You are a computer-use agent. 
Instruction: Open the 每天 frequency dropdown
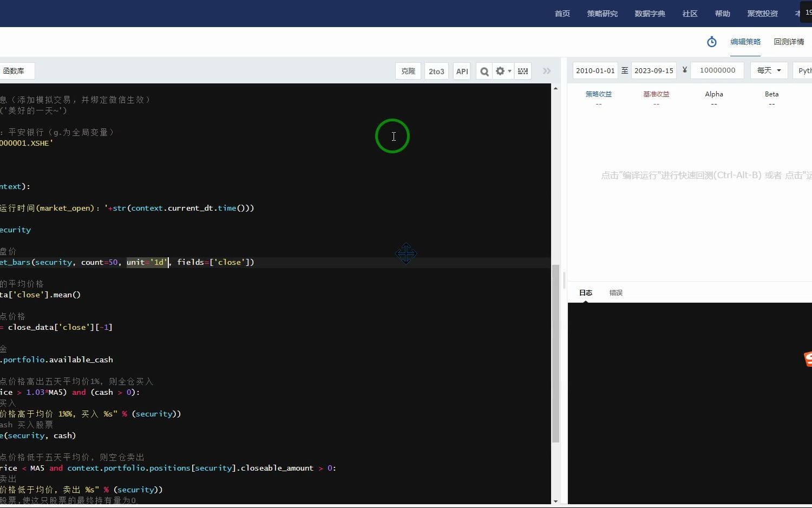point(769,70)
